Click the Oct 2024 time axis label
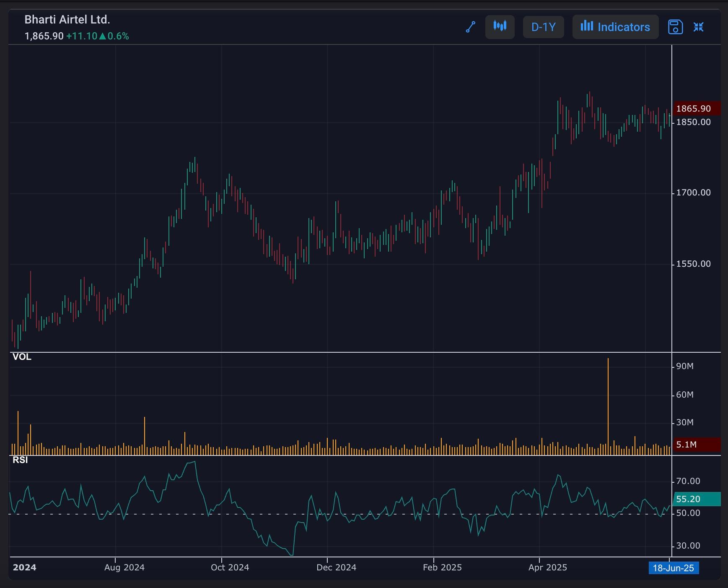728x588 pixels. 230,567
